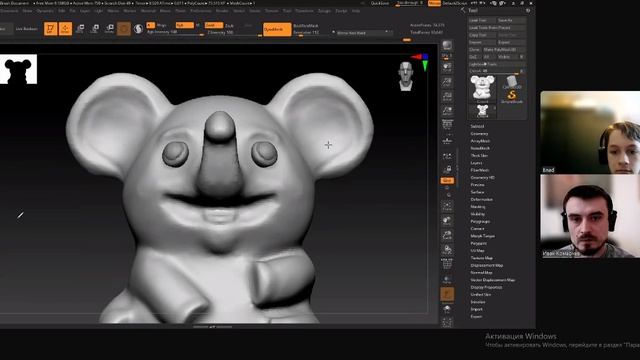Click the yin-yang Sculptris Pro icon
This screenshot has height=360, width=640.
click(138, 29)
